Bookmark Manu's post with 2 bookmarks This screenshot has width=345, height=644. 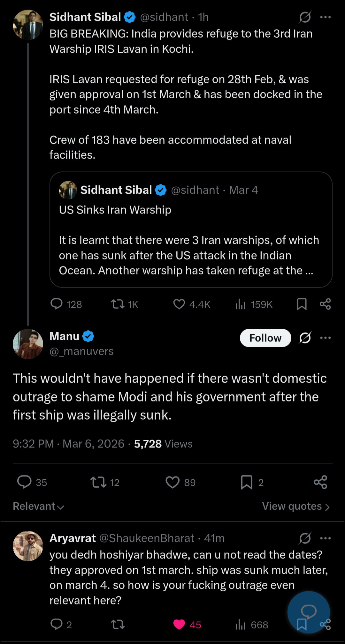pyautogui.click(x=247, y=482)
